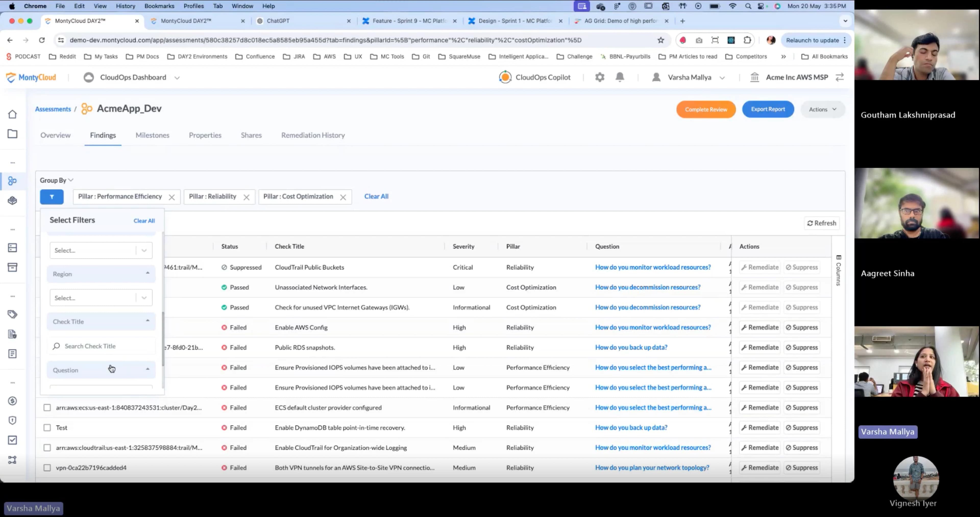Click Relaunch to update button
The height and width of the screenshot is (517, 980).
[x=816, y=40]
